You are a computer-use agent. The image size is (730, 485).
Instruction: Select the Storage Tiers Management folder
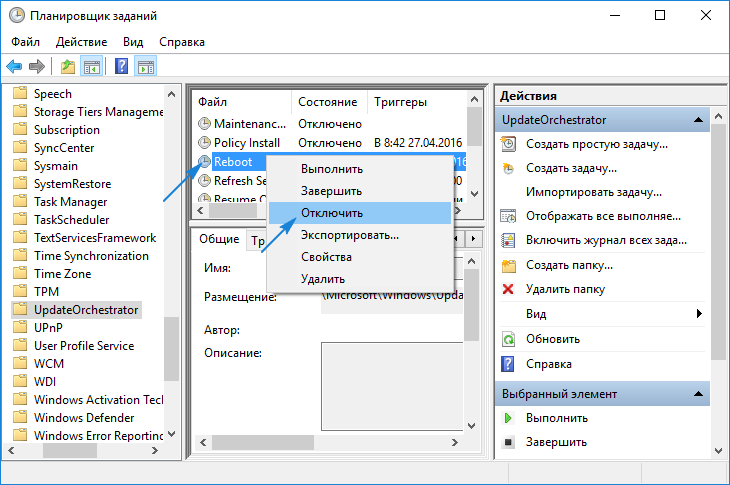coord(99,112)
